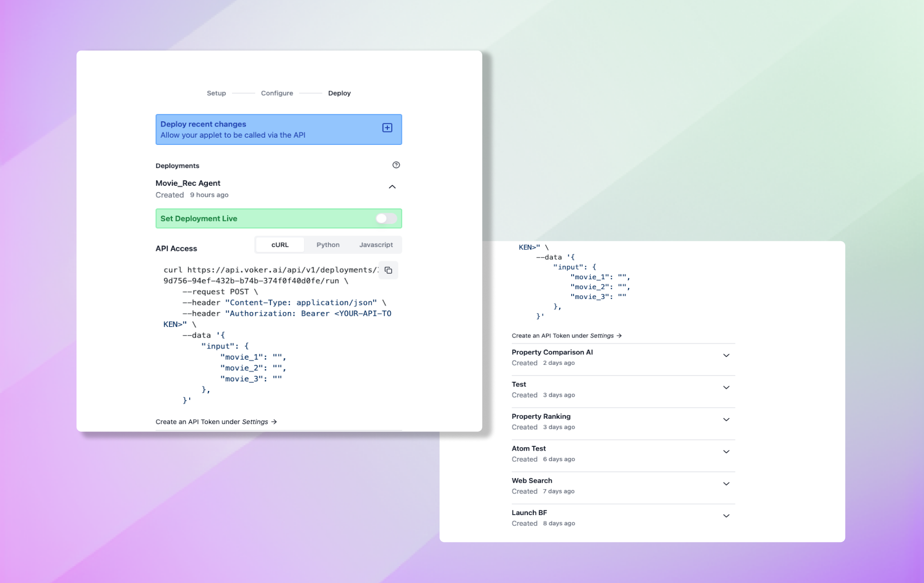
Task: Click the Test deployment title
Action: (519, 384)
